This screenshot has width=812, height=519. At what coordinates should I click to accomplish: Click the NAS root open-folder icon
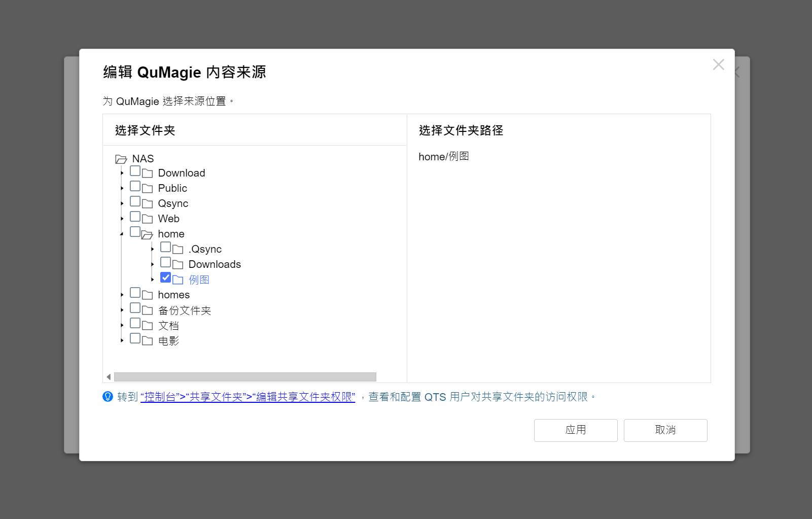121,159
